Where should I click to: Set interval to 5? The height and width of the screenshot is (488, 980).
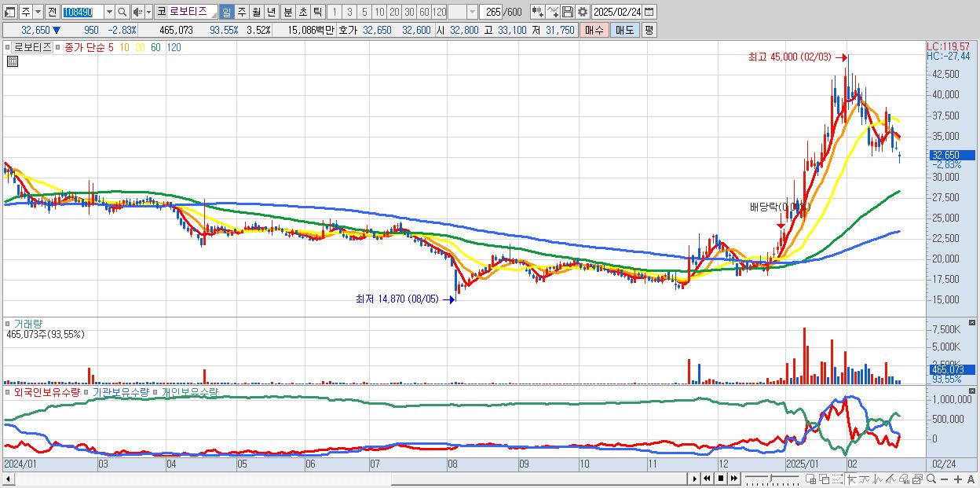coord(364,12)
